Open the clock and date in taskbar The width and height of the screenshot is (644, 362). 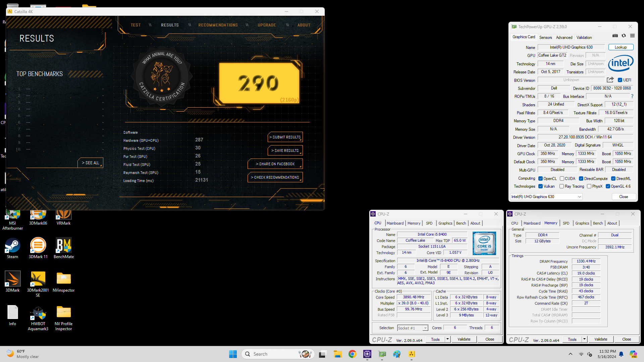(606, 354)
